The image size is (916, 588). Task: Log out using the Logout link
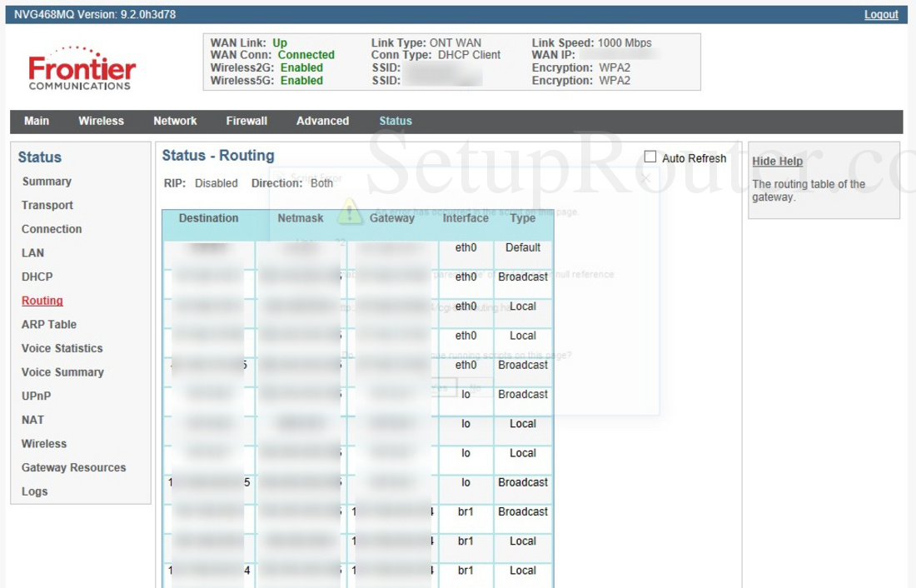coord(881,14)
